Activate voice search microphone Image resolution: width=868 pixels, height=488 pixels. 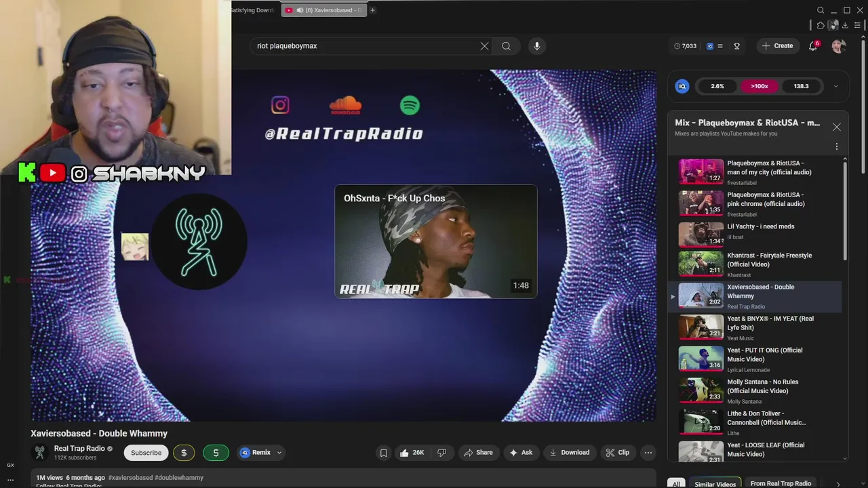click(x=536, y=46)
